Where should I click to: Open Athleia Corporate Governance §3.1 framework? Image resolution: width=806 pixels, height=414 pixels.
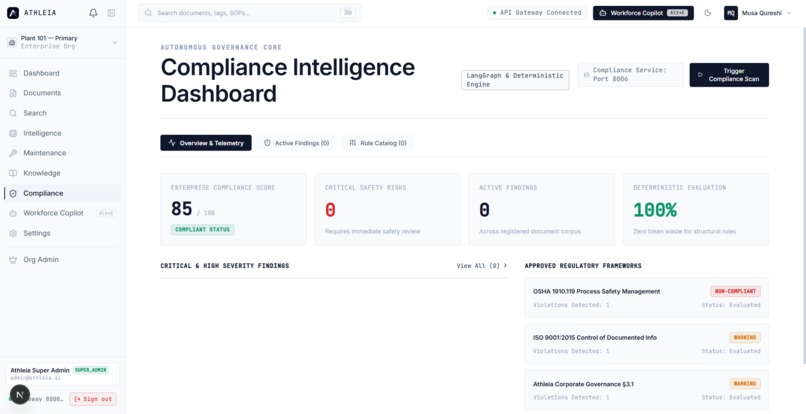coord(647,390)
